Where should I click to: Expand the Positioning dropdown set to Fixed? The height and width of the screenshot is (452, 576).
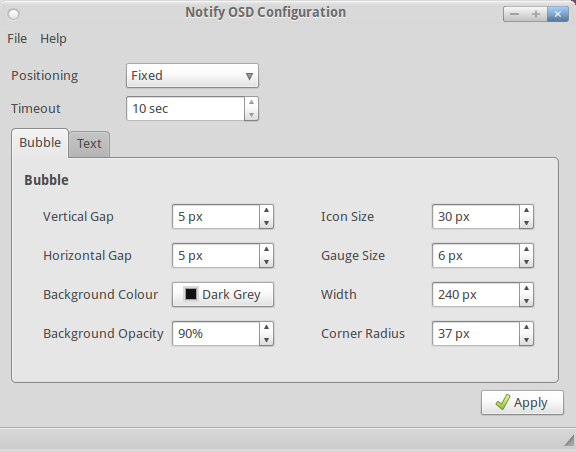click(192, 76)
